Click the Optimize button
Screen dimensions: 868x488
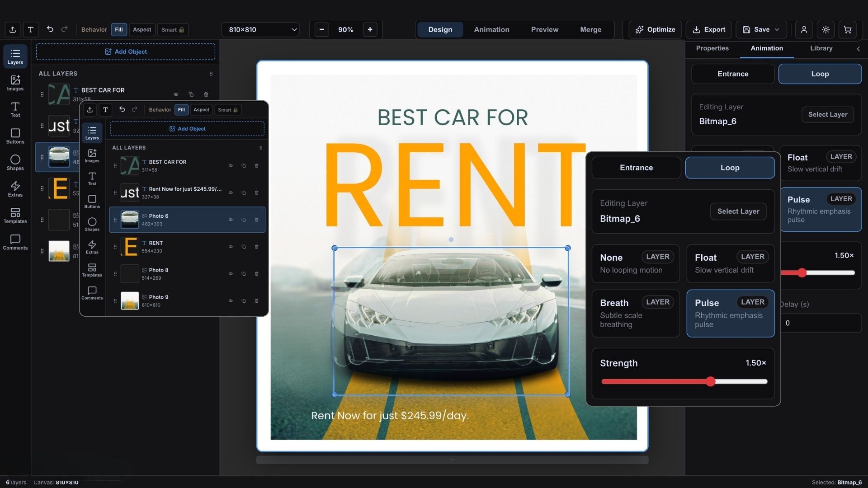[655, 30]
